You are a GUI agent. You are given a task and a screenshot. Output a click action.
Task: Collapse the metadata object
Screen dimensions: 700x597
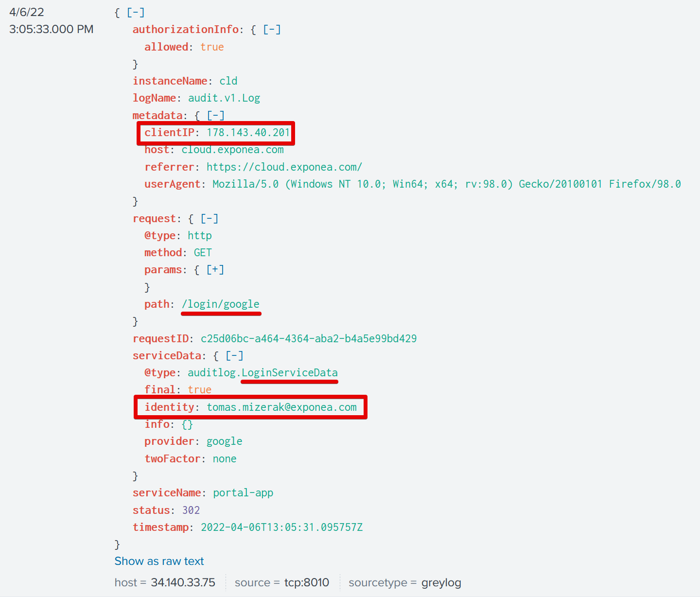pos(215,116)
